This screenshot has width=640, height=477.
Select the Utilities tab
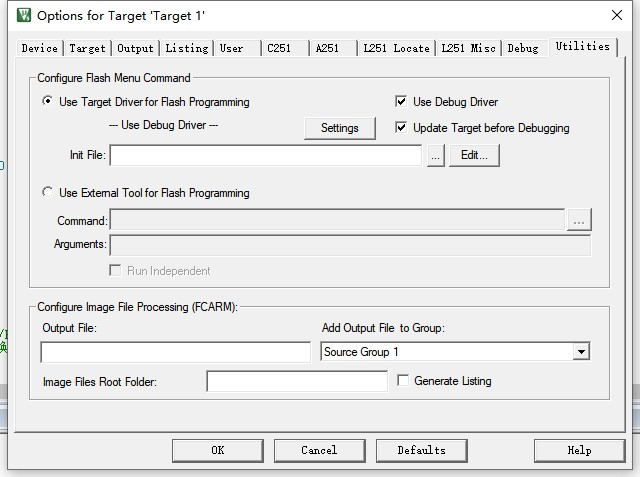pos(583,47)
